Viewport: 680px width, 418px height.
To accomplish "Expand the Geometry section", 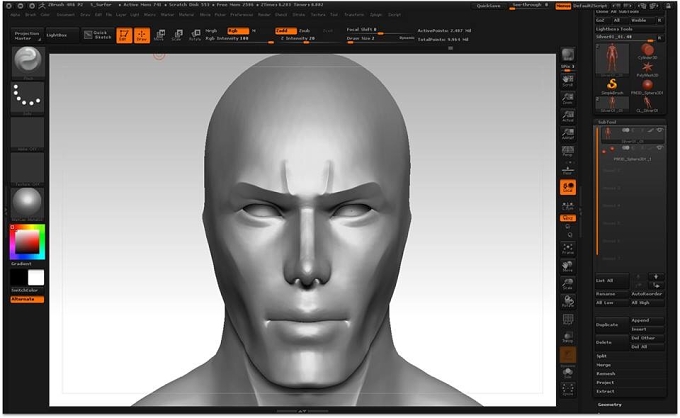I will (x=610, y=405).
